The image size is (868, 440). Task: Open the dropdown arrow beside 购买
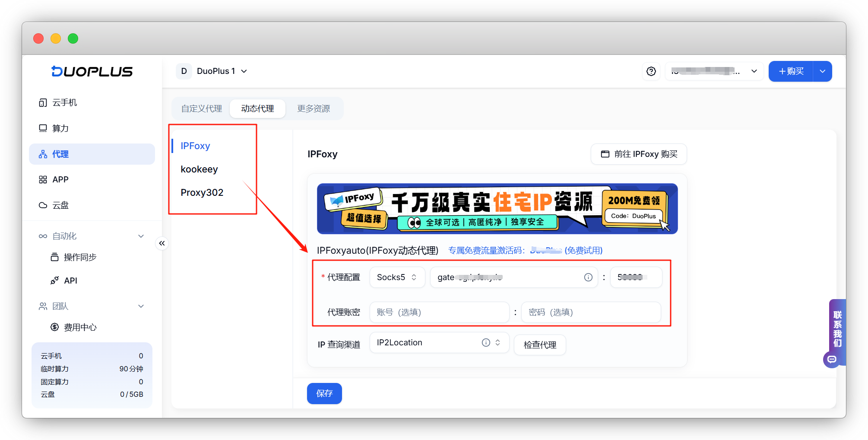[823, 71]
